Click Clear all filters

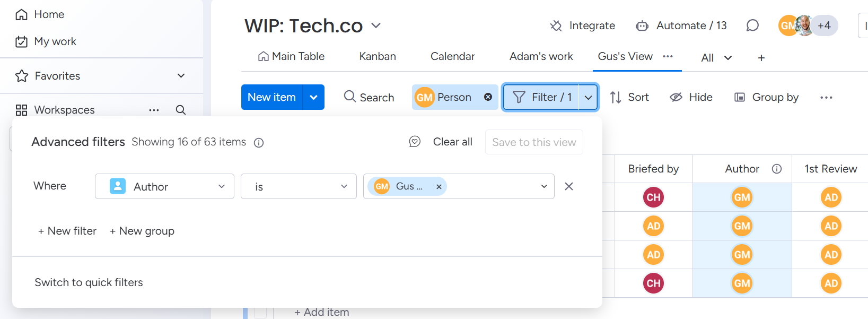pos(453,142)
